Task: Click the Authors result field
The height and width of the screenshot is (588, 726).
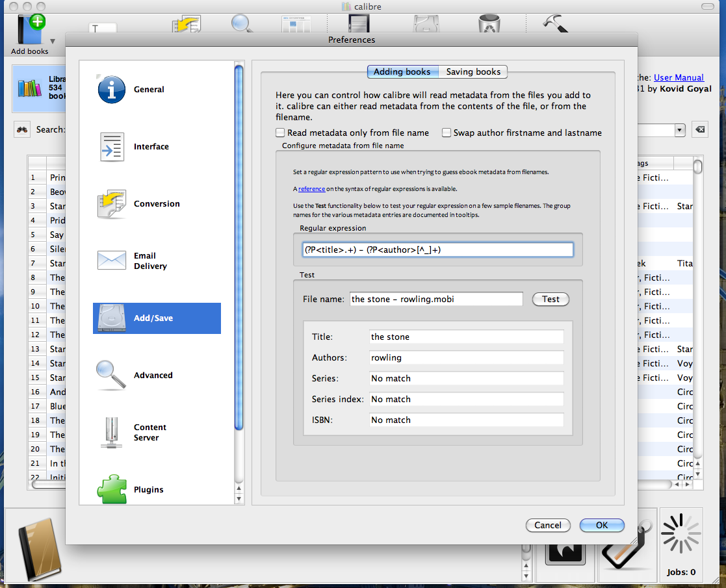Action: click(466, 357)
